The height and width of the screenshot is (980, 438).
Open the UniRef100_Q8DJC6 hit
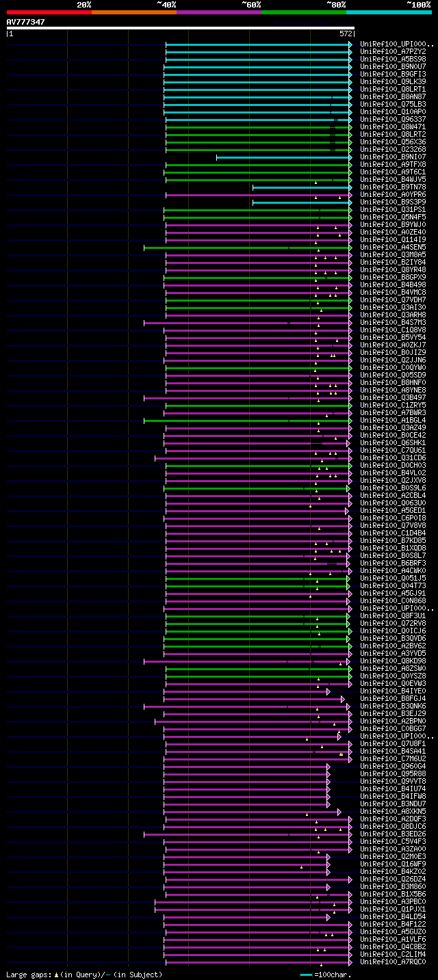tap(393, 827)
